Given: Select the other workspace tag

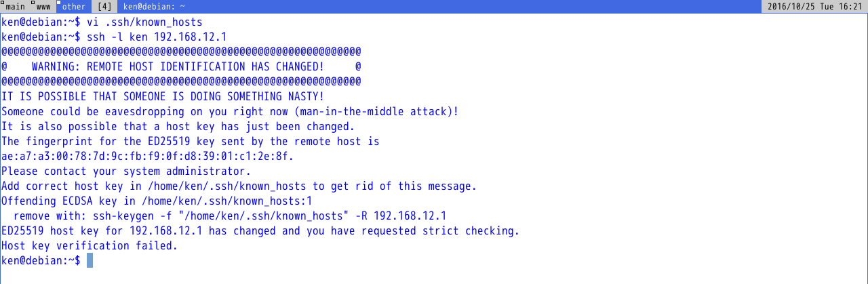Looking at the screenshot, I should (73, 7).
